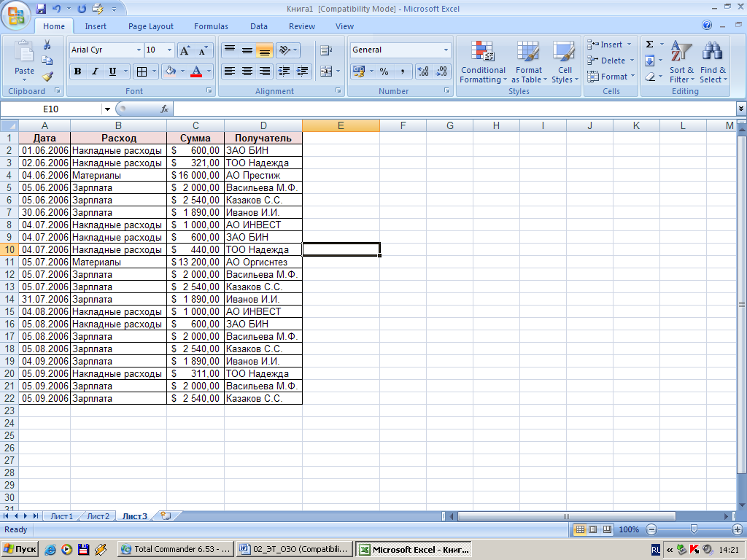
Task: Increase indent in Alignment group
Action: coord(302,72)
